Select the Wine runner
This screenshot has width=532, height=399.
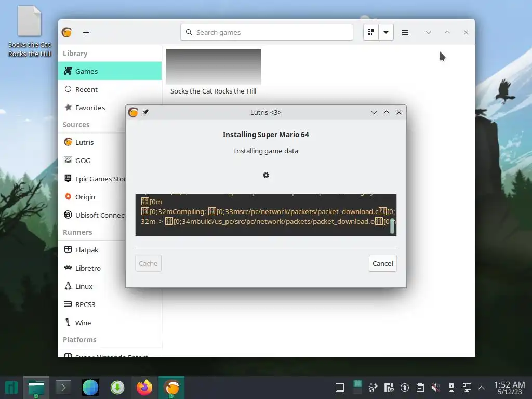click(x=110, y=323)
